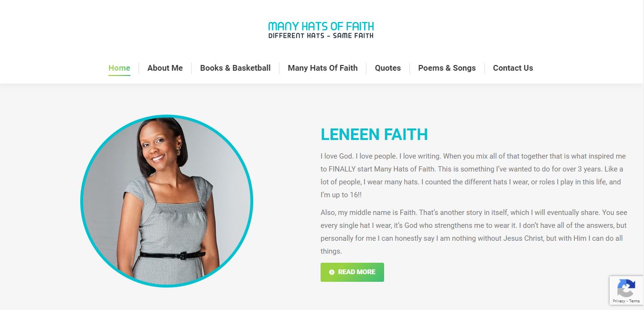Screen dimensions: 644x310
Task: Click the reCAPTCHA Privacy link
Action: (x=619, y=301)
